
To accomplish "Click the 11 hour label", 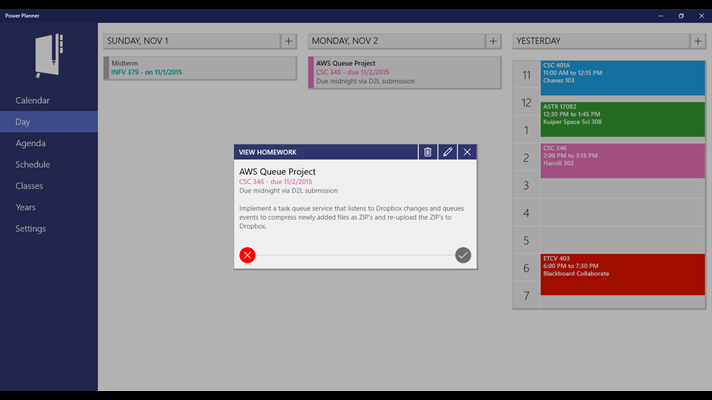I will [526, 74].
